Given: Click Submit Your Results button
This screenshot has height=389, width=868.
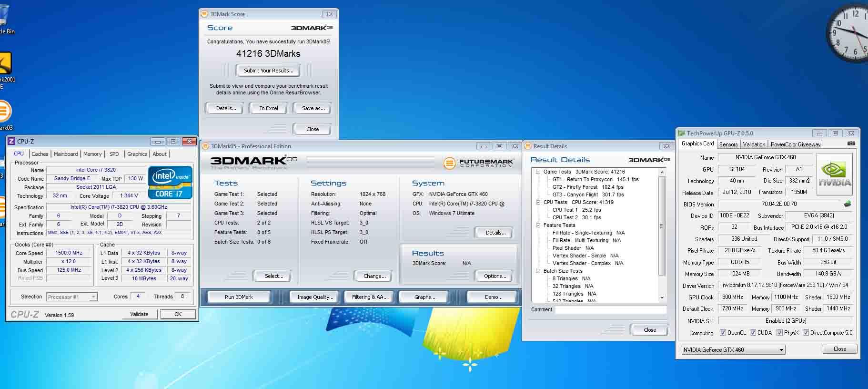Looking at the screenshot, I should 268,71.
